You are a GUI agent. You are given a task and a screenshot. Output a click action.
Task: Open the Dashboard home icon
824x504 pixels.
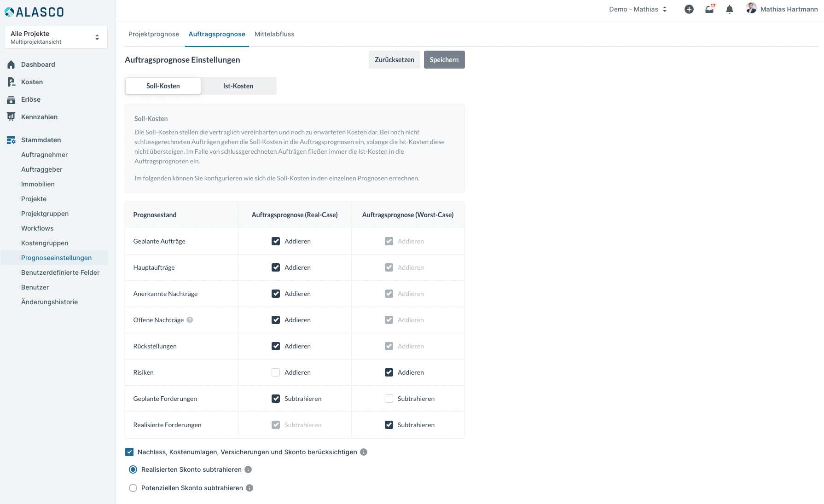pos(11,64)
